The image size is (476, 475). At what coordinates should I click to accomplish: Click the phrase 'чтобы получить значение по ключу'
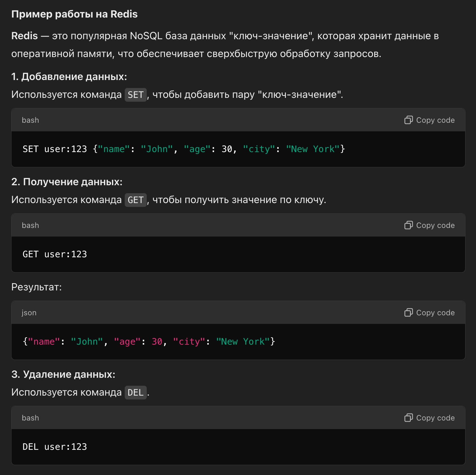[x=238, y=200]
